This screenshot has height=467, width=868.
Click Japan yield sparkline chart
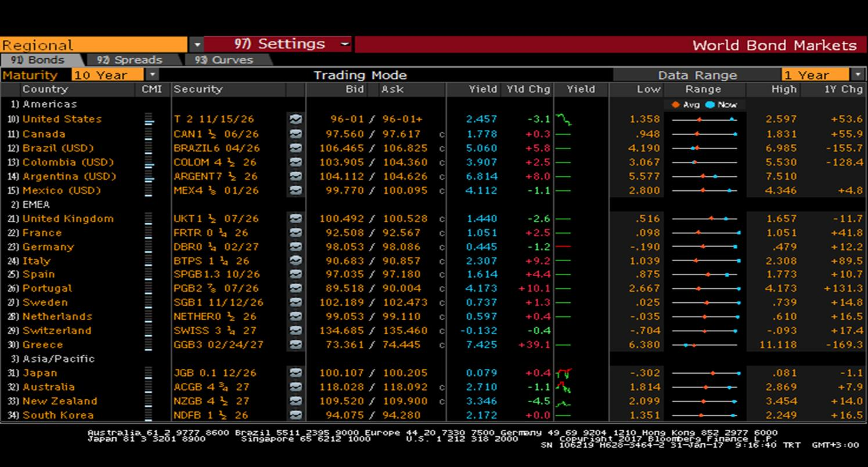tap(564, 373)
